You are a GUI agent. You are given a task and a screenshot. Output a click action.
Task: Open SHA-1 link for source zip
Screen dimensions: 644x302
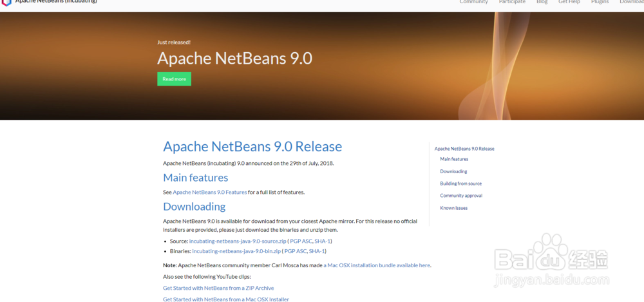pos(323,241)
